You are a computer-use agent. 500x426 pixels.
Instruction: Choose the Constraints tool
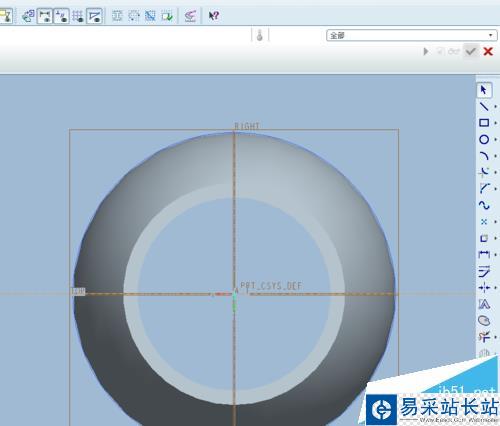(484, 287)
